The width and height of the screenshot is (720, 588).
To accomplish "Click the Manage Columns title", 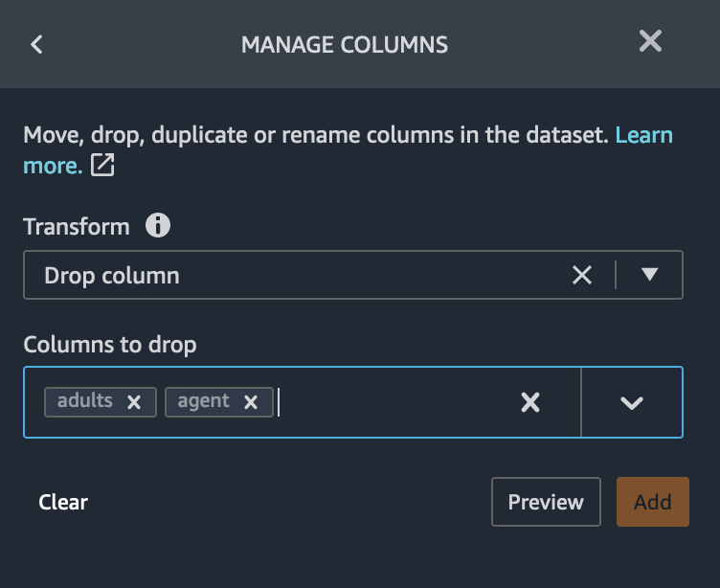I will tap(345, 45).
